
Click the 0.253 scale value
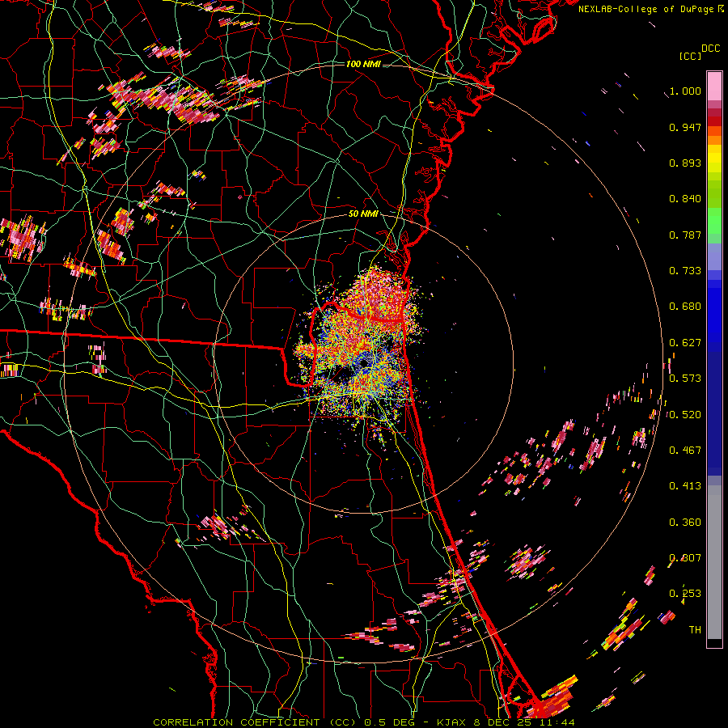685,594
